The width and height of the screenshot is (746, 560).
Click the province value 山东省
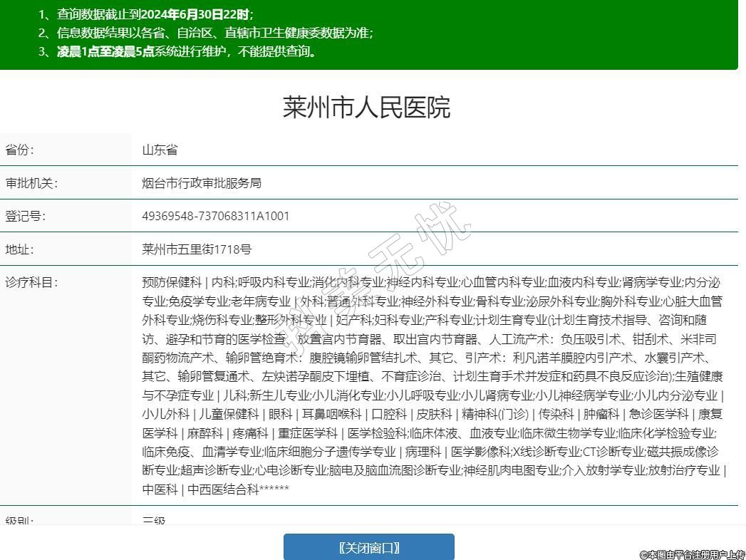pos(160,150)
